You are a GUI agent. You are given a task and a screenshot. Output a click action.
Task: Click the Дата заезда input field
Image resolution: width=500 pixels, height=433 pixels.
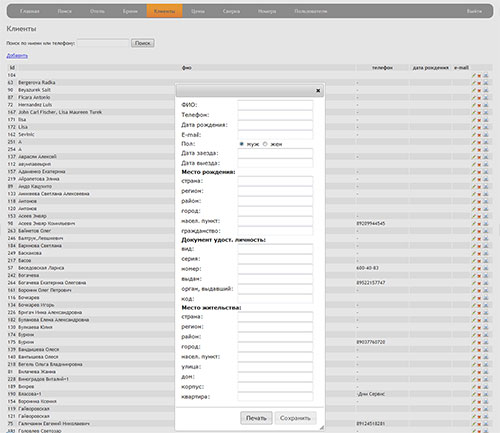(275, 153)
